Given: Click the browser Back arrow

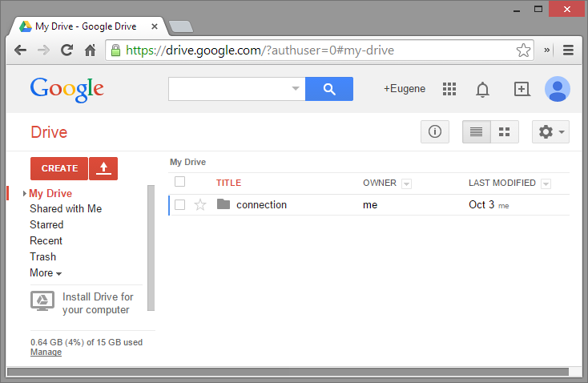Looking at the screenshot, I should point(20,50).
